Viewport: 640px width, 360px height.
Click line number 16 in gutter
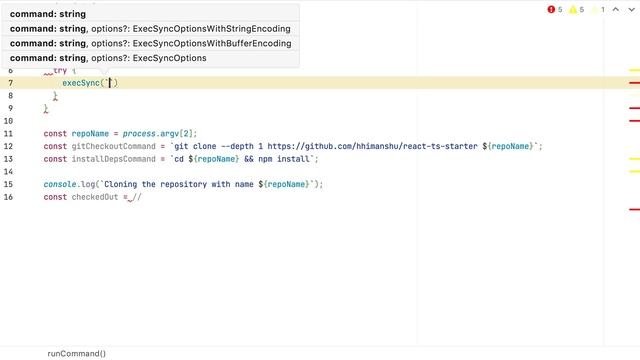8,197
